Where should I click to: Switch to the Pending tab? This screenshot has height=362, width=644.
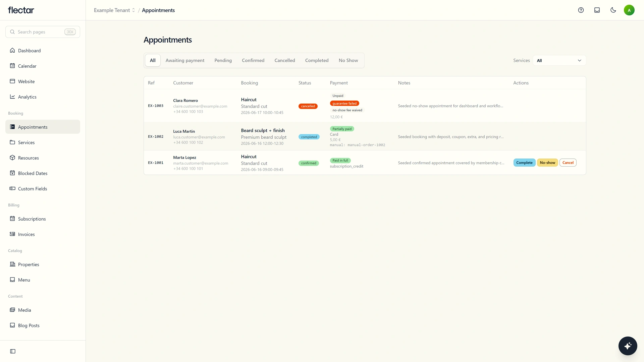[223, 60]
